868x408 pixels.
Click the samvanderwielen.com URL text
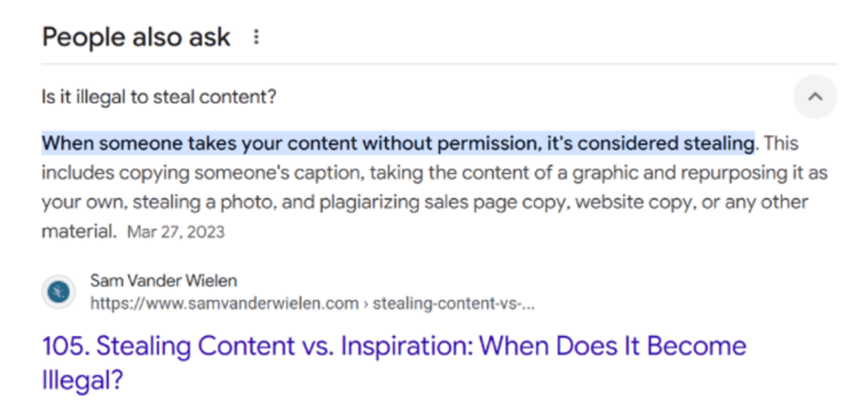point(224,304)
